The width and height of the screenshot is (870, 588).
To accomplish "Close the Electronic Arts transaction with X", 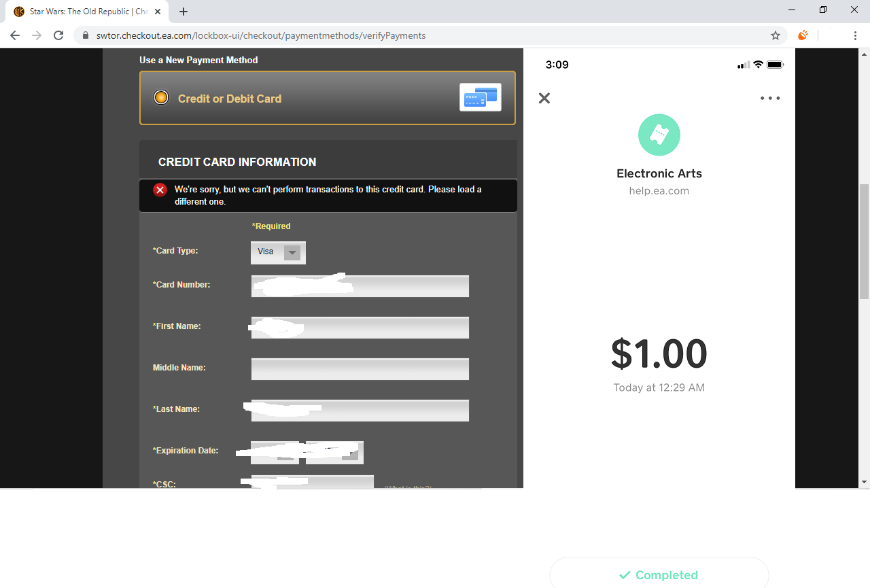I will pos(544,98).
